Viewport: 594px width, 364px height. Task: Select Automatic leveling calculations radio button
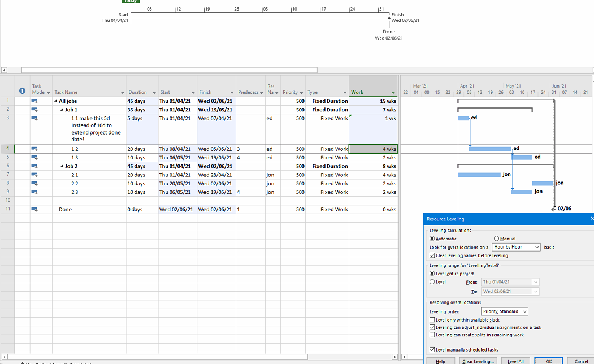click(x=432, y=239)
